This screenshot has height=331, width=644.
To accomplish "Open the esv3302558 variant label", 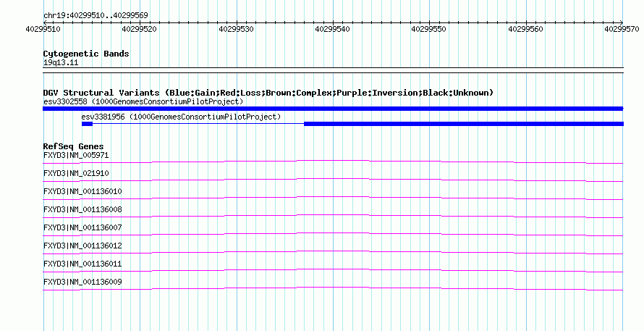I will coord(143,101).
